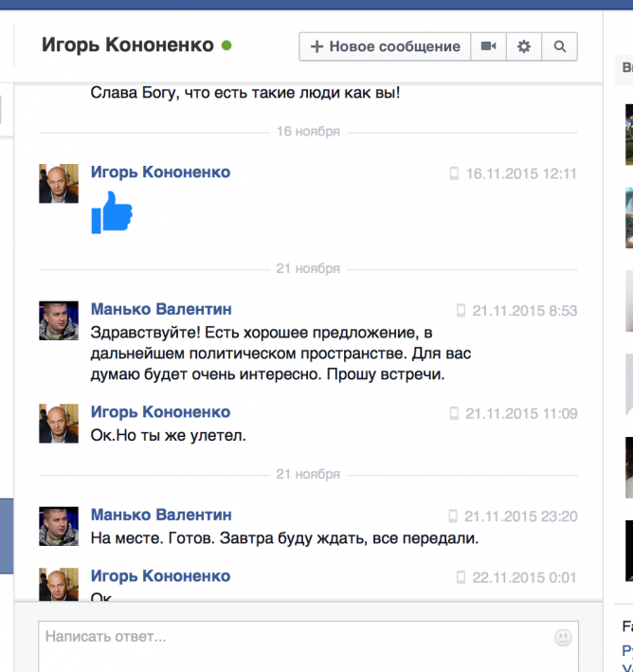Click the mobile phone icon beside 22.11.2015 0:01
Screen dimensions: 633x672
tap(461, 577)
